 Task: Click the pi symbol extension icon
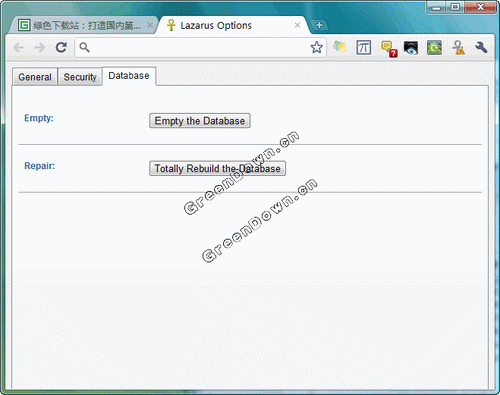tap(363, 47)
